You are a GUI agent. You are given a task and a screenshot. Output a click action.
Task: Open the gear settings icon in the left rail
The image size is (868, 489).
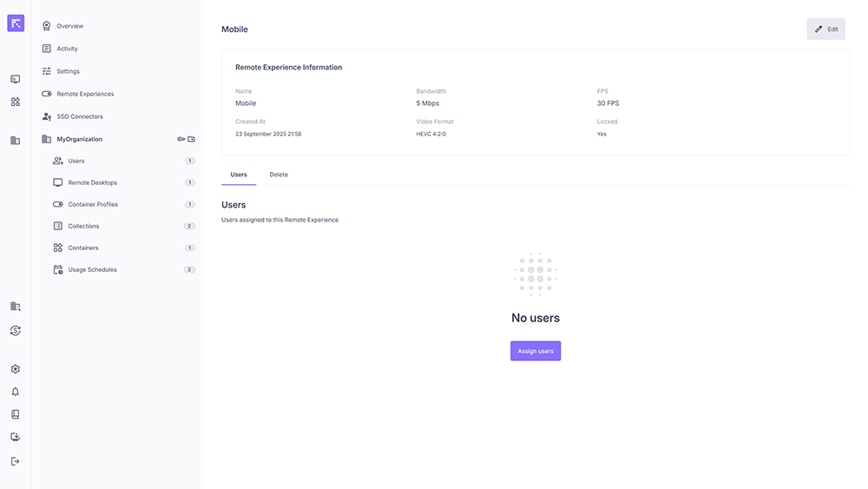(x=15, y=369)
